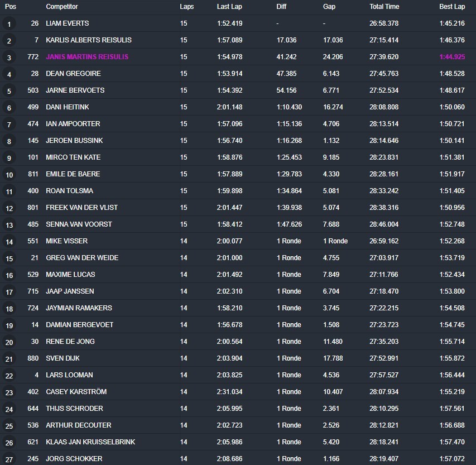This screenshot has width=476, height=465.
Task: Click the position 1 circle badge
Action: (x=9, y=24)
